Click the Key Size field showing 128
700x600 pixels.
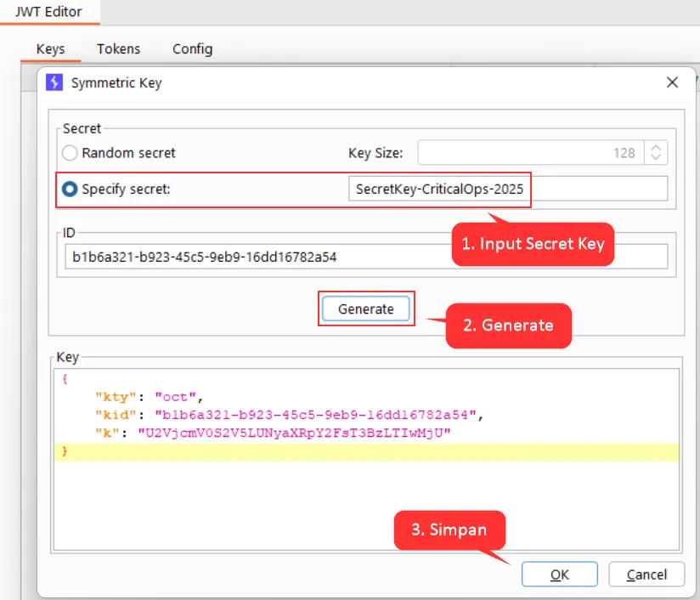[x=530, y=153]
